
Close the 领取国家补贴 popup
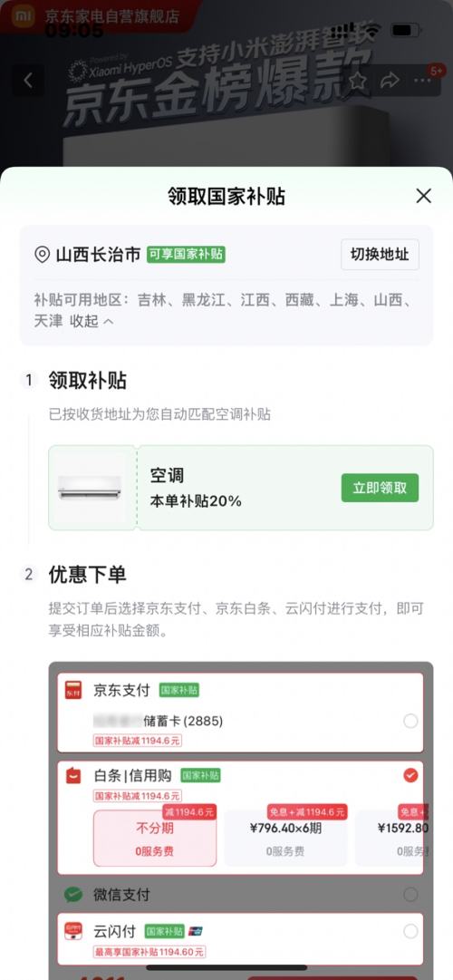click(424, 196)
